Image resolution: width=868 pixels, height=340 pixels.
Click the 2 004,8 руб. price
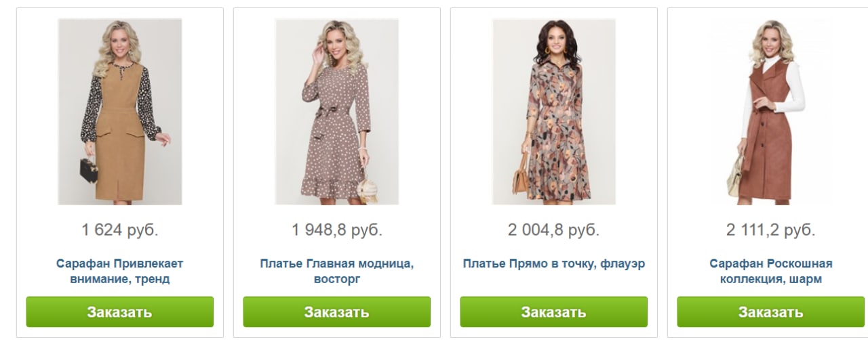(554, 230)
